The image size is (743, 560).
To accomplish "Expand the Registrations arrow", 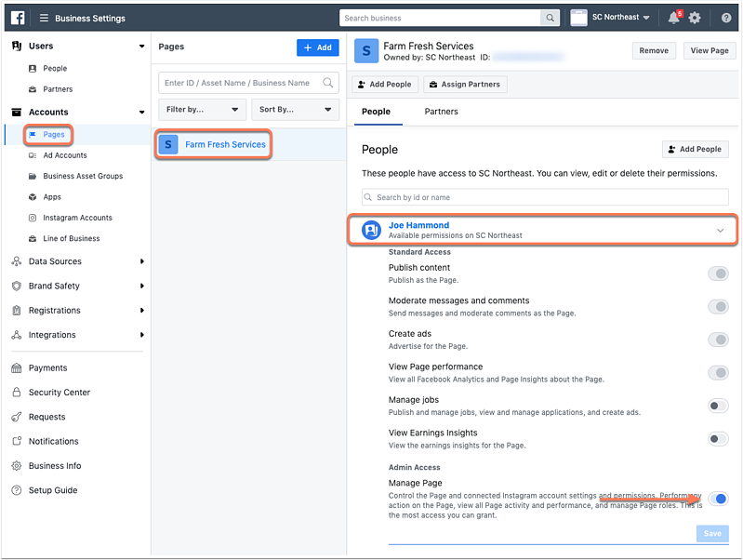I will click(x=141, y=310).
